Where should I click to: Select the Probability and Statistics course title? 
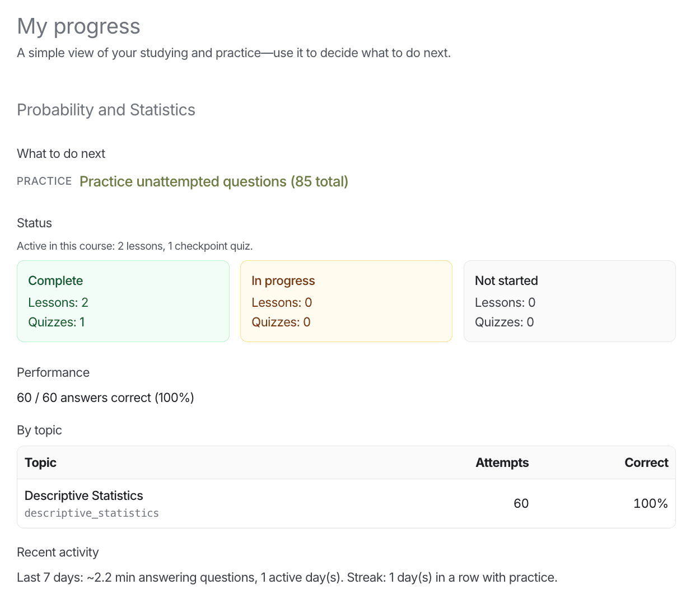coord(106,110)
